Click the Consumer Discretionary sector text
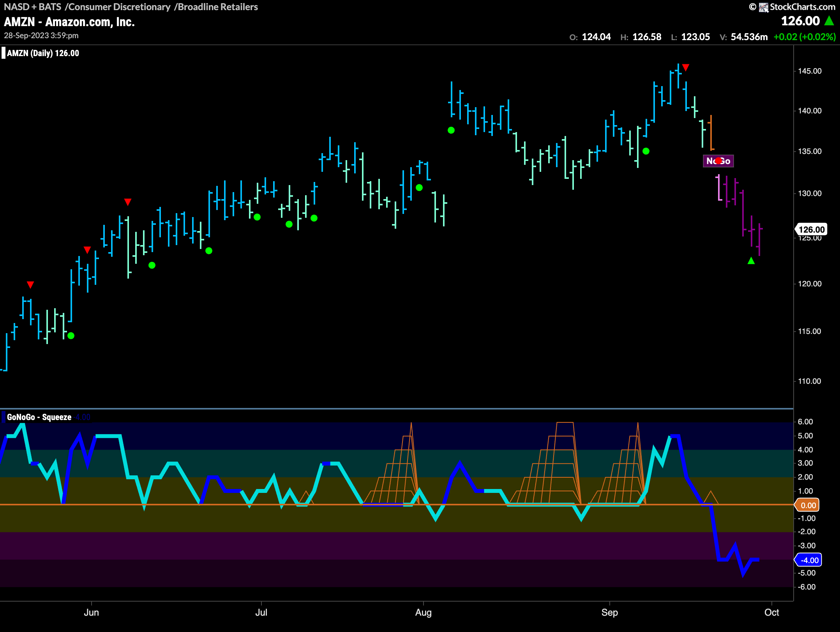 point(119,7)
